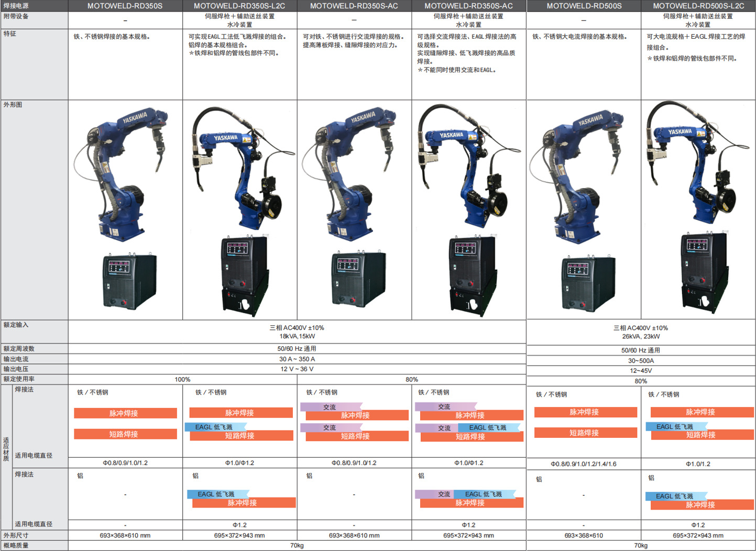Viewport: 756px width, 551px height.
Task: Select the 外形尺寸 row label
Action: coord(16,535)
